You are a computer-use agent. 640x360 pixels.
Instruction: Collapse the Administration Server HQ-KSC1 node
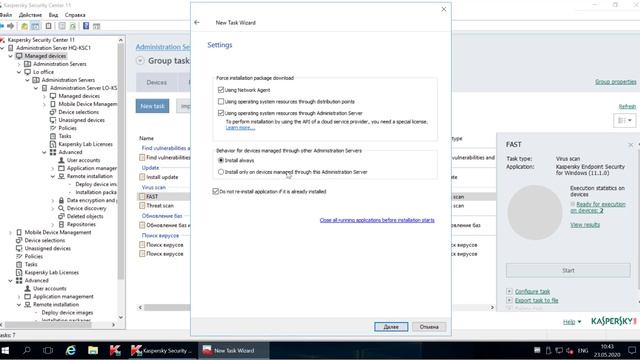point(3,48)
